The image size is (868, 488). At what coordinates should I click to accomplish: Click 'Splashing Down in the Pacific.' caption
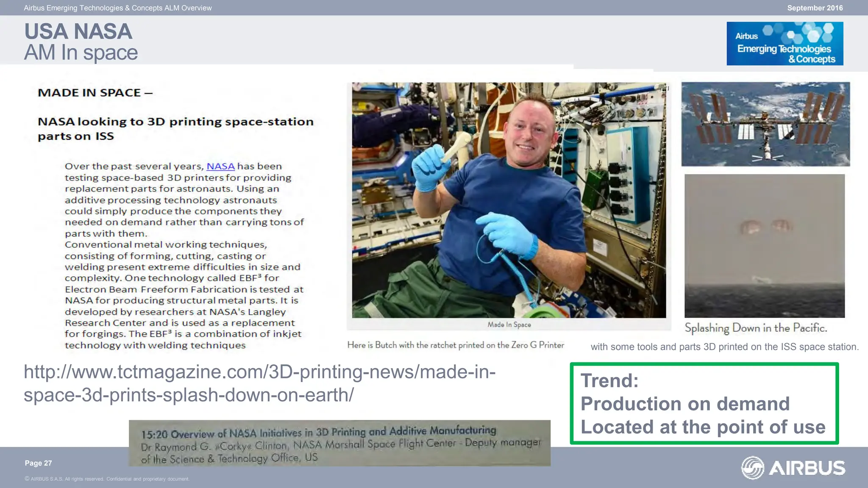coord(756,328)
